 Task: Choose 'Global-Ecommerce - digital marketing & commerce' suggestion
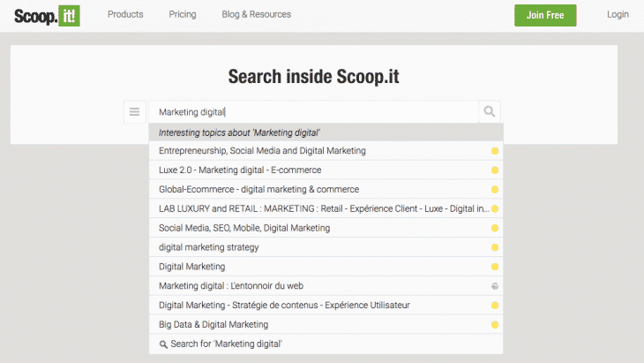(x=258, y=189)
